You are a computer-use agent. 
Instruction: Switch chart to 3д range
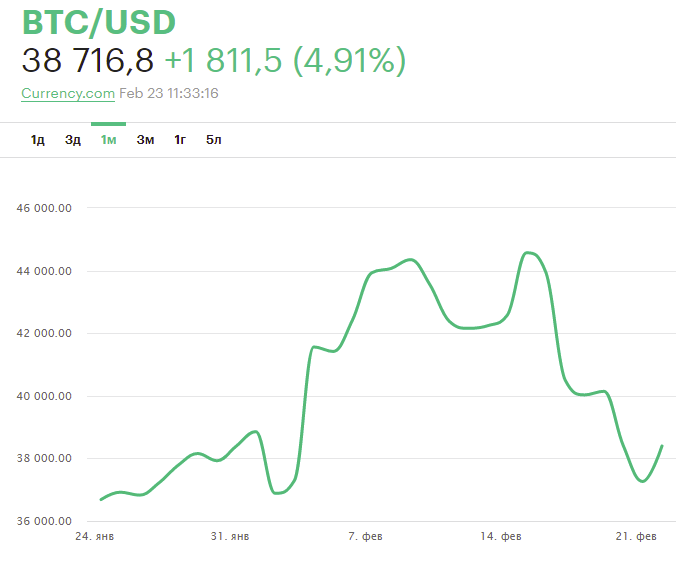73,139
